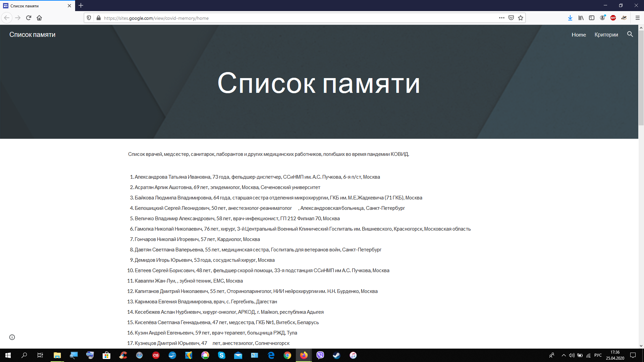The height and width of the screenshot is (362, 644).
Task: Select the 'Список памяти' browser tab
Action: tap(38, 6)
